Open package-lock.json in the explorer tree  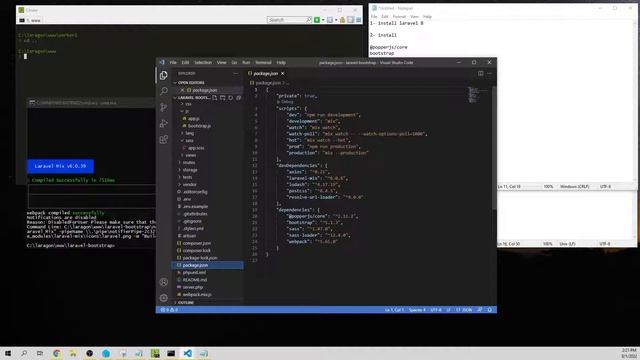[x=200, y=258]
